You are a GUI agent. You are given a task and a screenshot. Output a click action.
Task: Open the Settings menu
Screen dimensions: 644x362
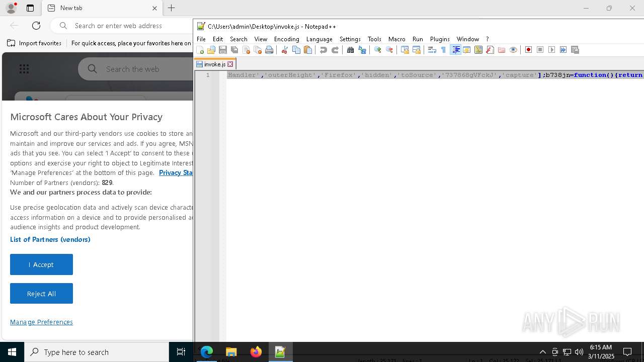point(350,39)
